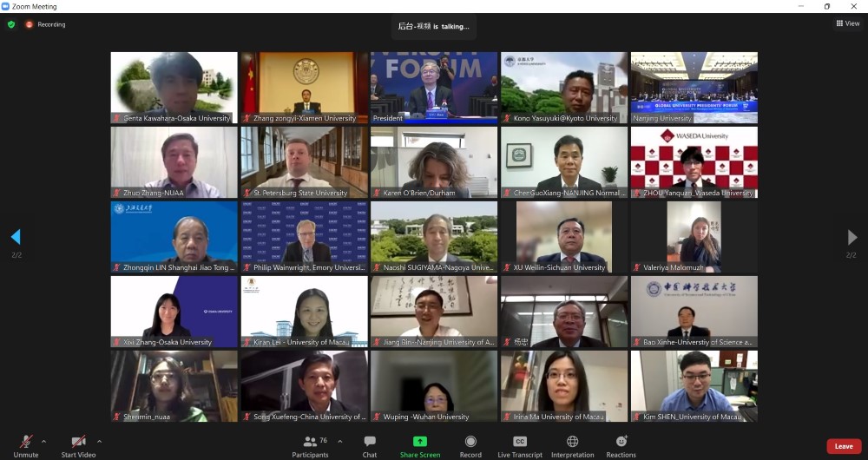The width and height of the screenshot is (868, 460).
Task: Open the Reactions emoji menu
Action: click(x=621, y=443)
